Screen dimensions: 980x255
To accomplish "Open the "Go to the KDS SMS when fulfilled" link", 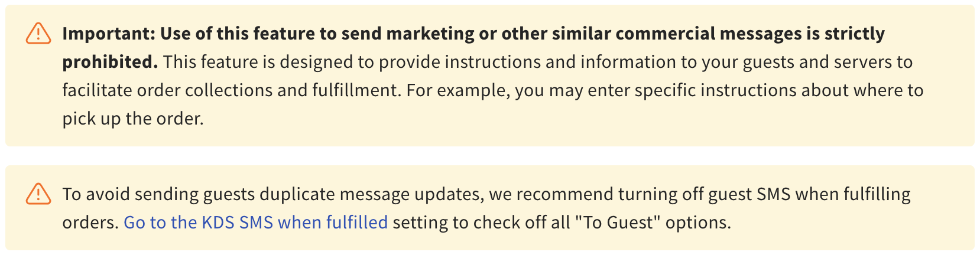I will pyautogui.click(x=255, y=223).
